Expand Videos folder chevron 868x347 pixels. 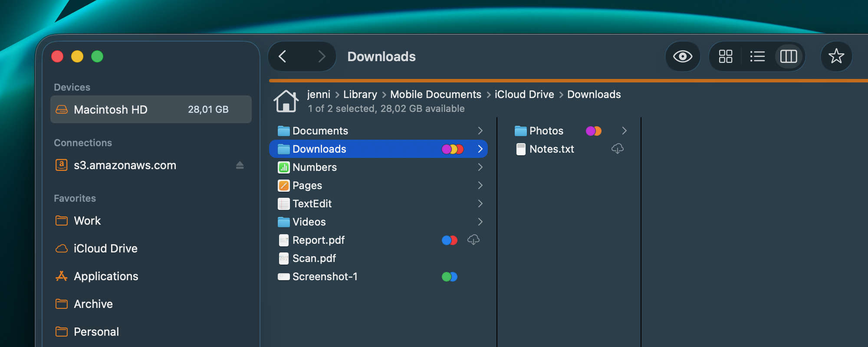pyautogui.click(x=480, y=222)
